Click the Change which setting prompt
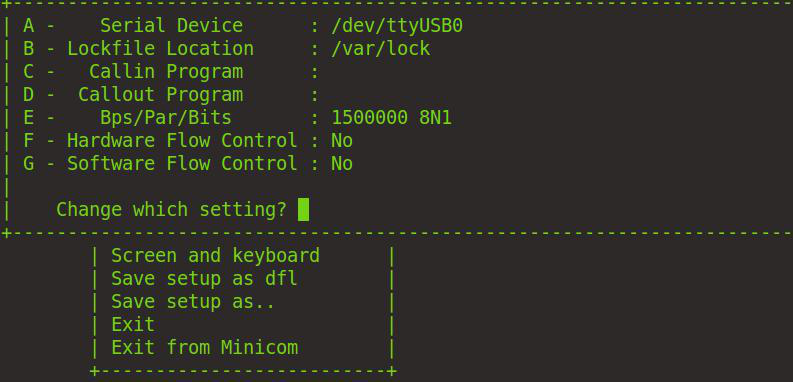 tap(171, 209)
